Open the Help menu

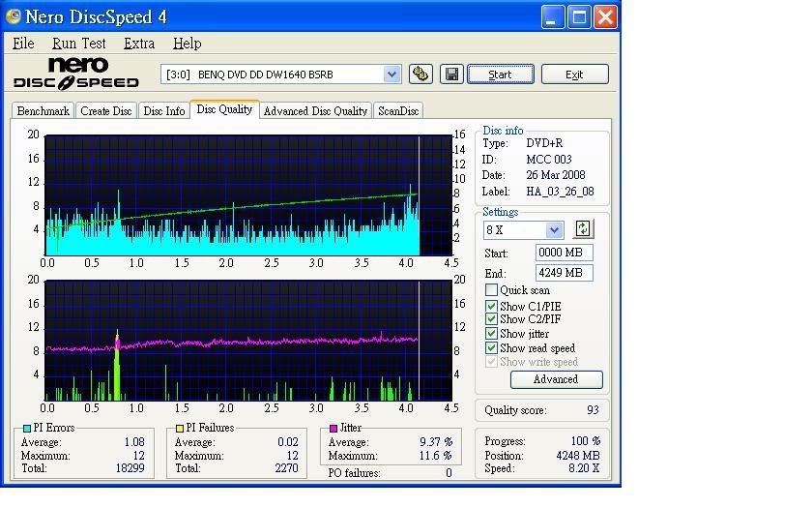[187, 44]
